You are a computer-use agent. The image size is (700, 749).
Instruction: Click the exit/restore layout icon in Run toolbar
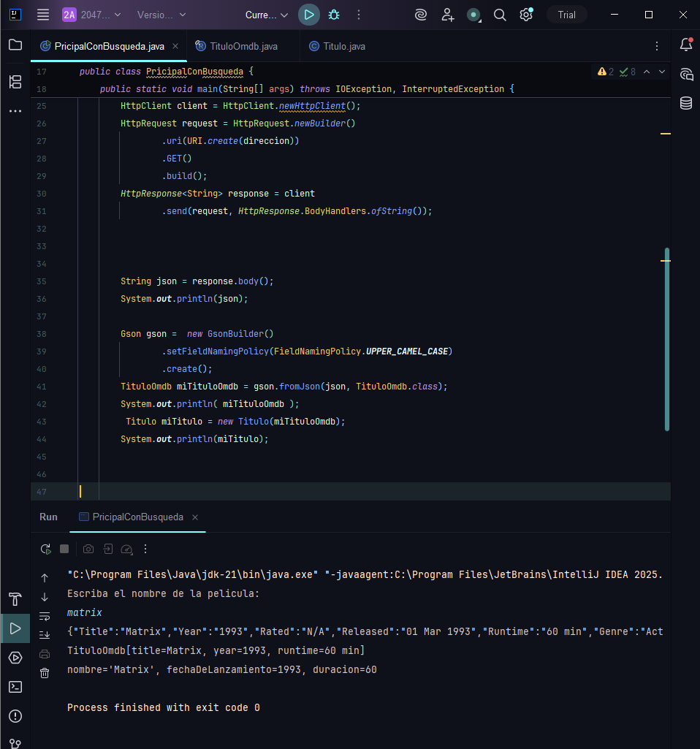click(108, 549)
